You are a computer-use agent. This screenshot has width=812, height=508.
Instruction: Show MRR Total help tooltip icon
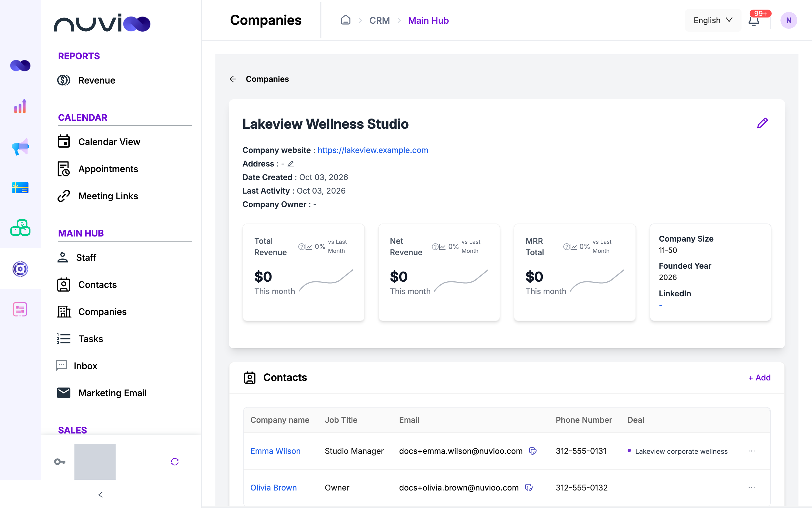pyautogui.click(x=566, y=247)
